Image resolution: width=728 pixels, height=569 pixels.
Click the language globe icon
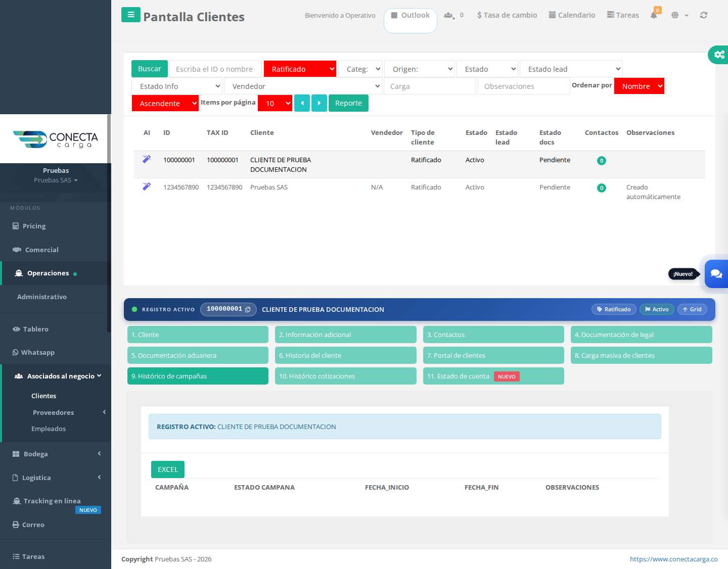coord(675,15)
